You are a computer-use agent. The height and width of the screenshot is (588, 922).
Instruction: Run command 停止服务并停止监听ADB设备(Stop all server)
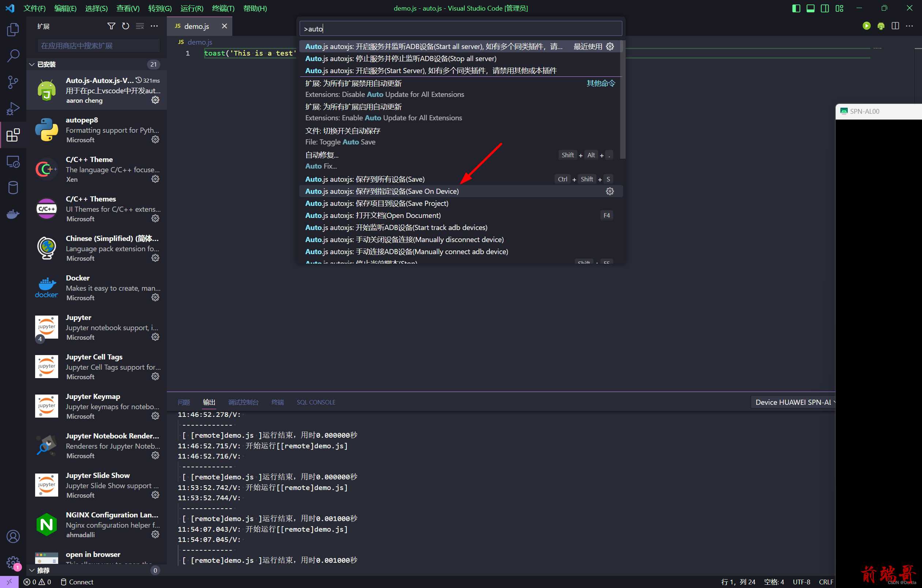tap(461, 59)
